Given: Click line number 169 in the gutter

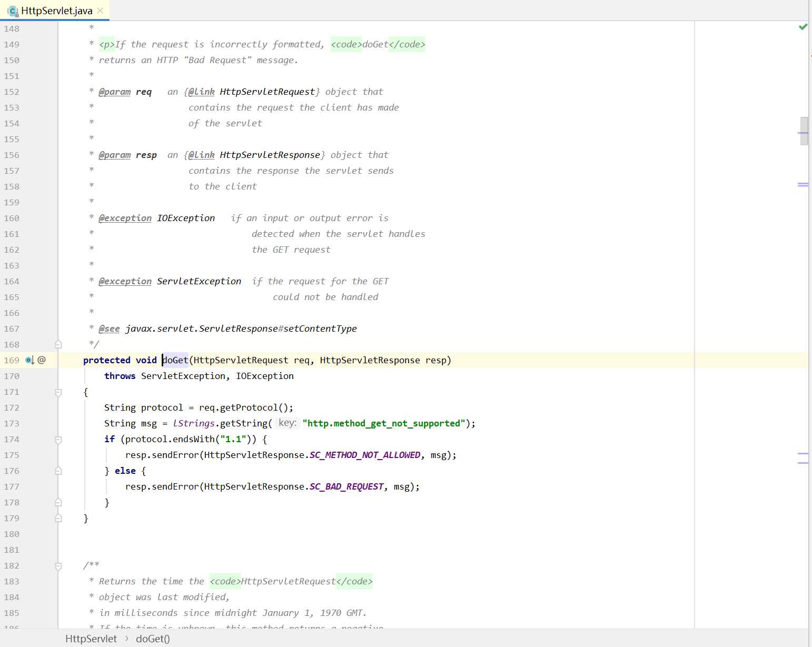Looking at the screenshot, I should click(12, 360).
